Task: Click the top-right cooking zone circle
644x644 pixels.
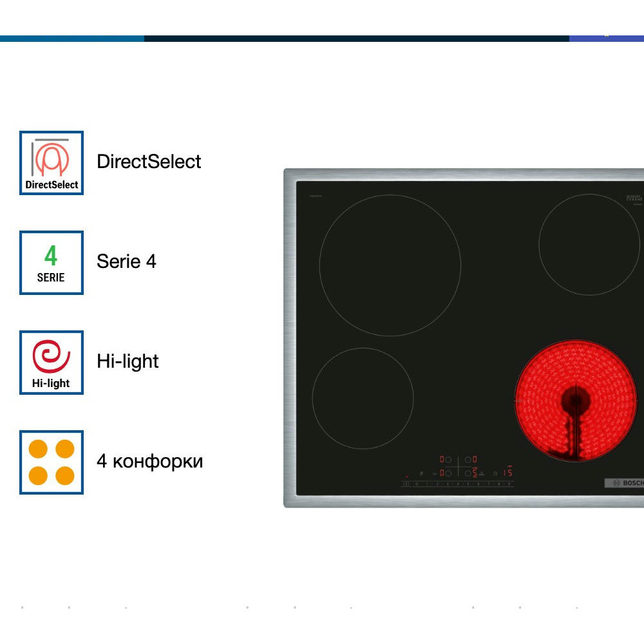Action: (x=589, y=245)
